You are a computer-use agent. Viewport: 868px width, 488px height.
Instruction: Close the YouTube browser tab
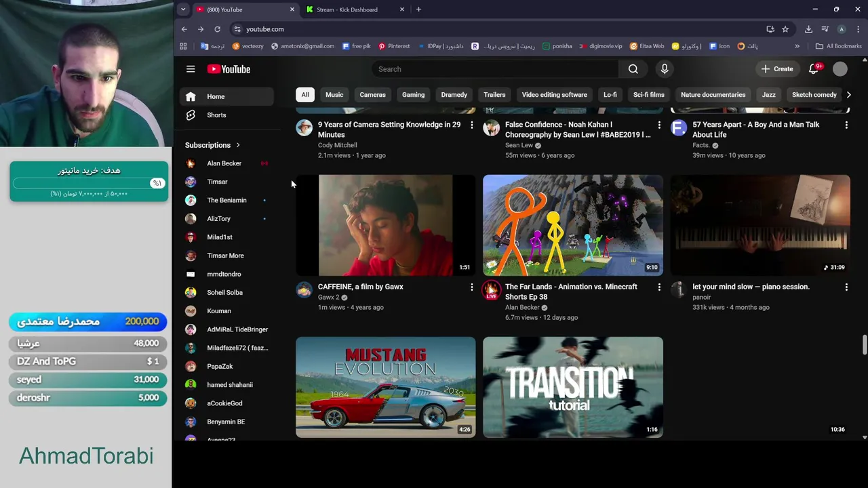(x=292, y=9)
